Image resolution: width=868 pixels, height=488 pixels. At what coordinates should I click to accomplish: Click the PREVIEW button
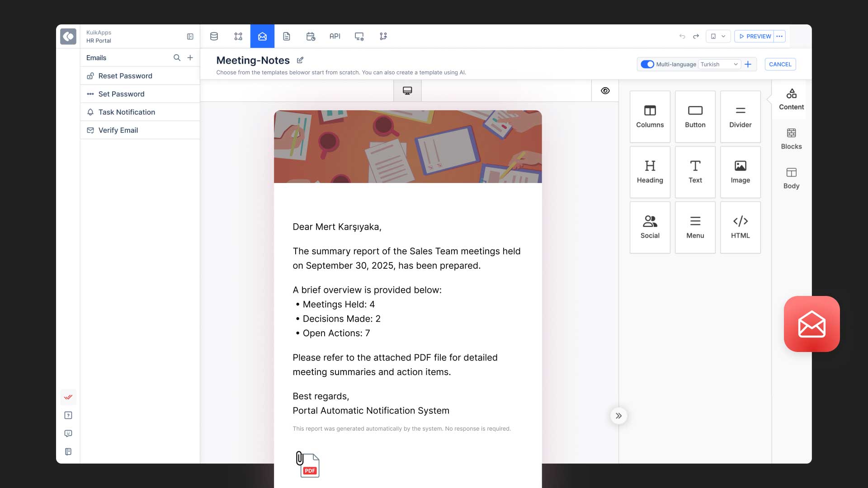coord(754,36)
